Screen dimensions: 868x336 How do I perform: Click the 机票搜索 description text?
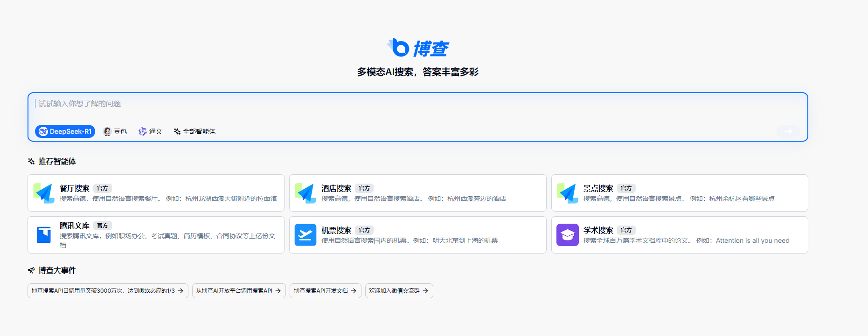tap(410, 240)
